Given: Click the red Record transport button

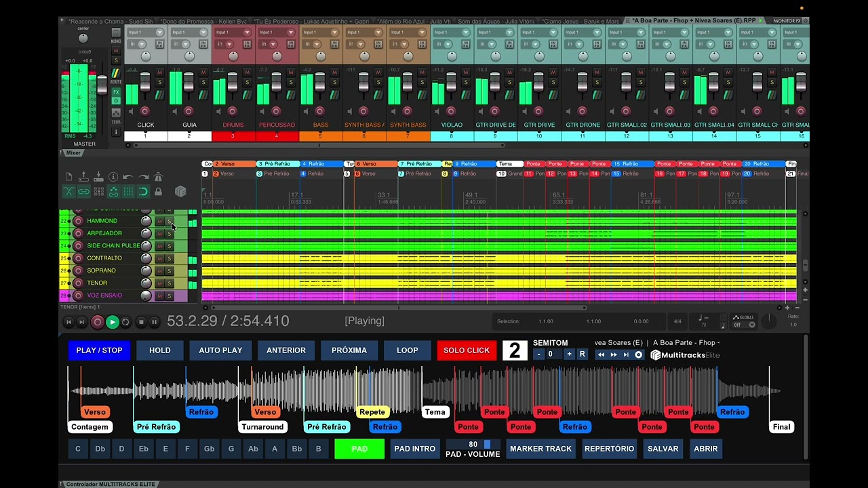Looking at the screenshot, I should click(97, 323).
